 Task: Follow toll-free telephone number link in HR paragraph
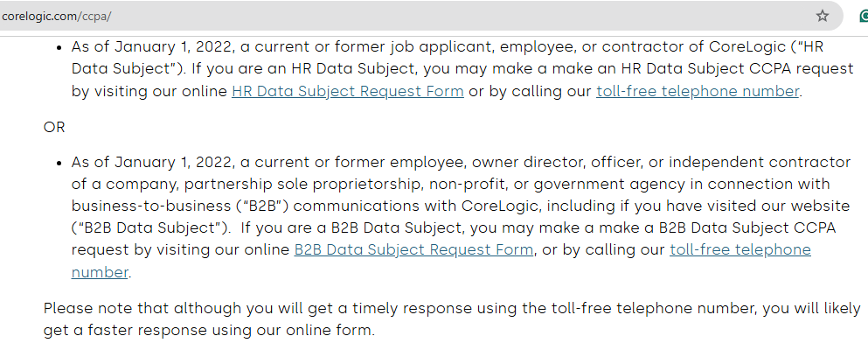pos(698,91)
